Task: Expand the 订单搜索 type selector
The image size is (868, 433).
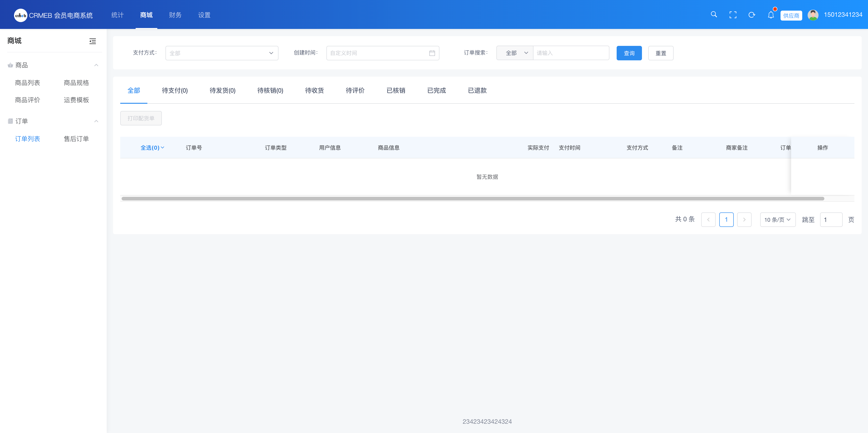Action: pyautogui.click(x=514, y=53)
